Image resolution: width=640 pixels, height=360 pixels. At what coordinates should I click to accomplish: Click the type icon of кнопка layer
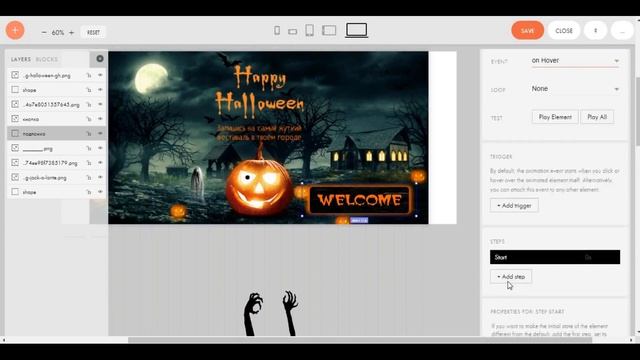tap(15, 119)
